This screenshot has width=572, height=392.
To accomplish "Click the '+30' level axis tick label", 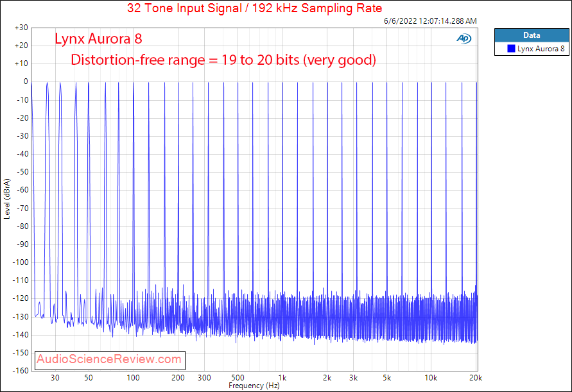I will coord(21,28).
